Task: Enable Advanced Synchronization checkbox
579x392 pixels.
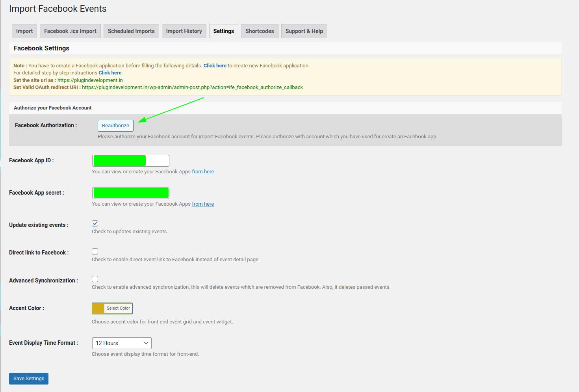Action: pos(95,279)
